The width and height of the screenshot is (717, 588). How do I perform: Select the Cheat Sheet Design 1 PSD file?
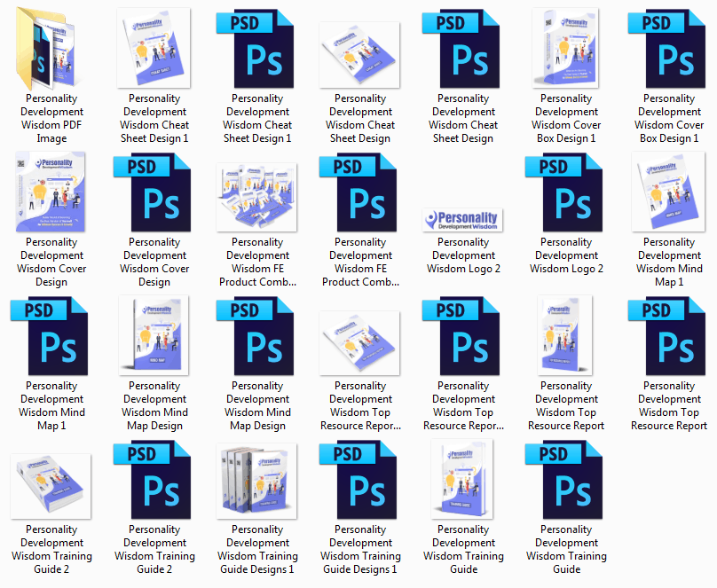pos(257,47)
